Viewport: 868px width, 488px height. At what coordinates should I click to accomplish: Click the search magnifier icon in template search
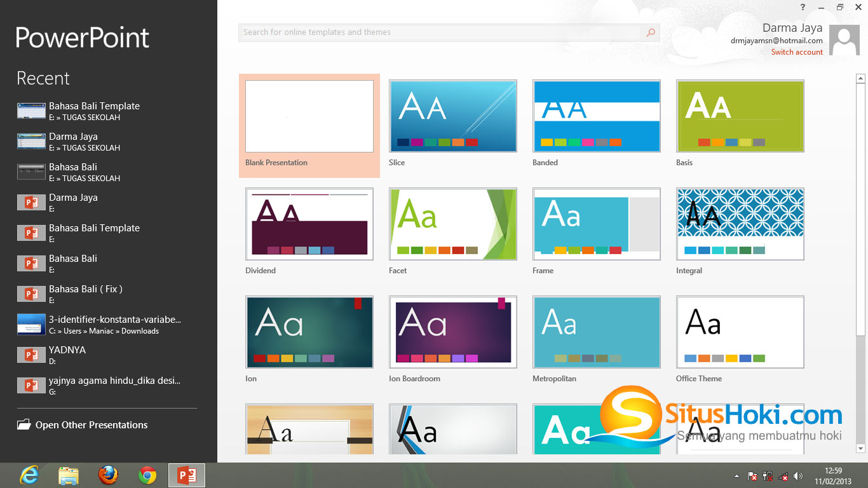[651, 32]
